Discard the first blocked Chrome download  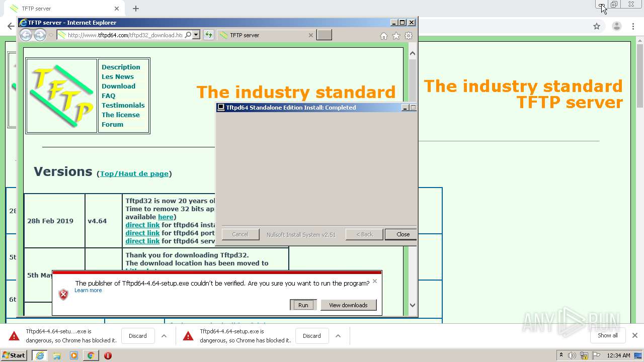(137, 336)
